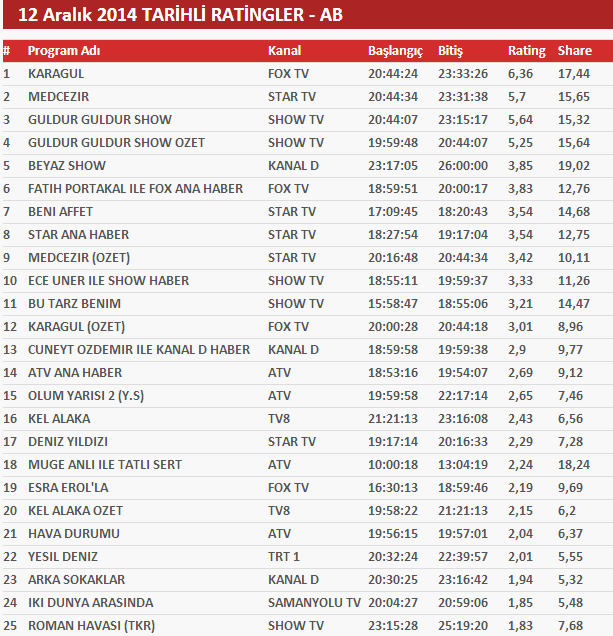The width and height of the screenshot is (613, 636).
Task: Click end time '25:19:20'
Action: [463, 625]
